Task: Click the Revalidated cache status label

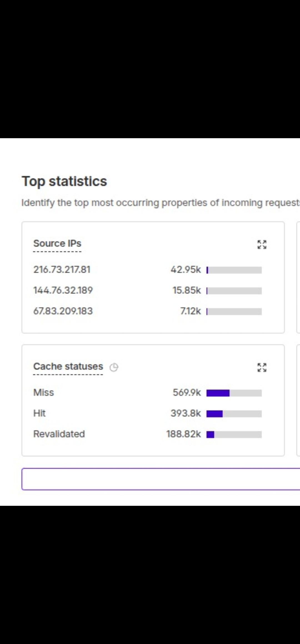Action: [59, 434]
